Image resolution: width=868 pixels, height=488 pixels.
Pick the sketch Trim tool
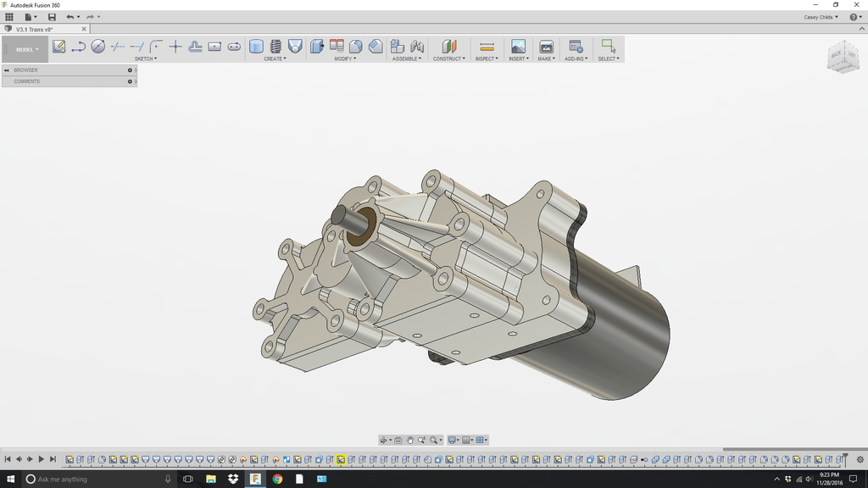point(117,47)
